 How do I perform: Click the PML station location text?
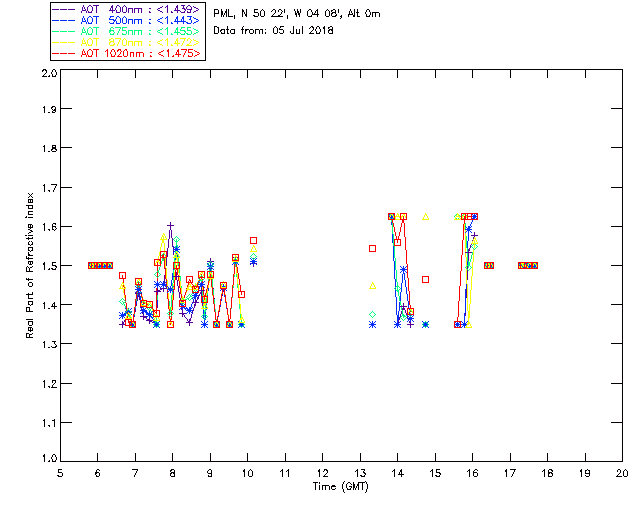point(297,14)
